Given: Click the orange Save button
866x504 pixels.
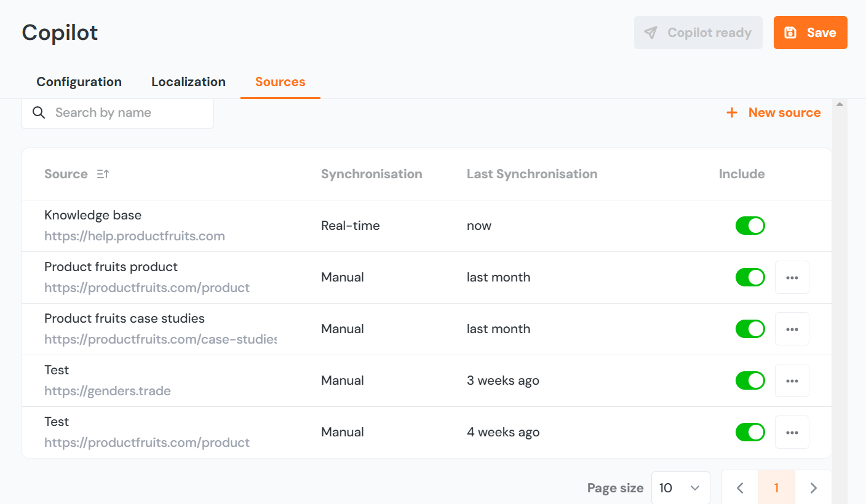Looking at the screenshot, I should [x=810, y=33].
